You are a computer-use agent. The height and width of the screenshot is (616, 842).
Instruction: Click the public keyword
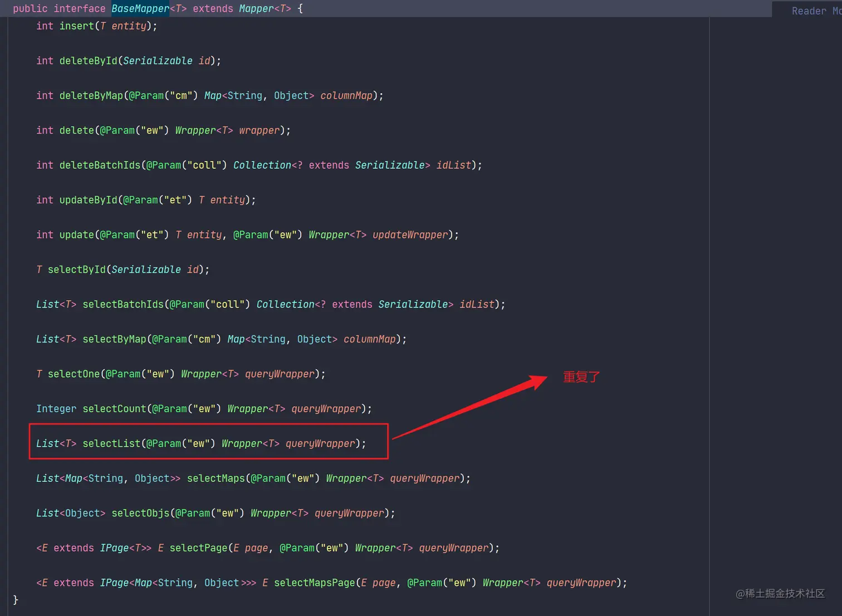pyautogui.click(x=30, y=9)
